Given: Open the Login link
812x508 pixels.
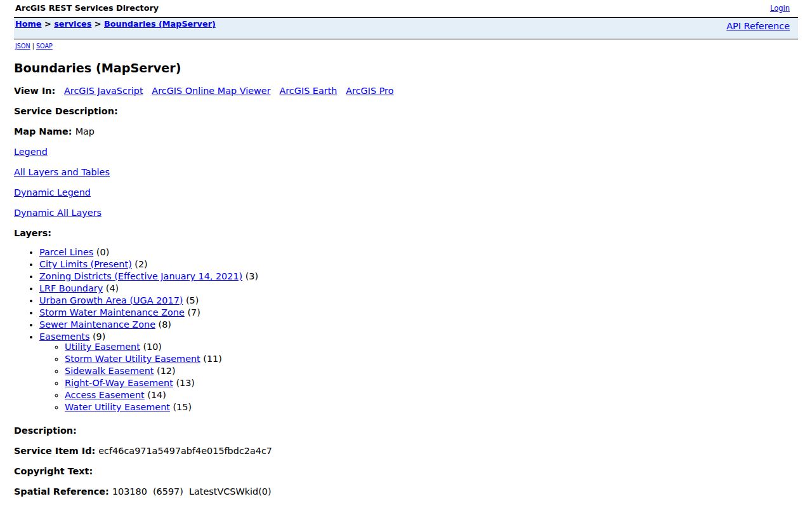Looking at the screenshot, I should pyautogui.click(x=780, y=8).
